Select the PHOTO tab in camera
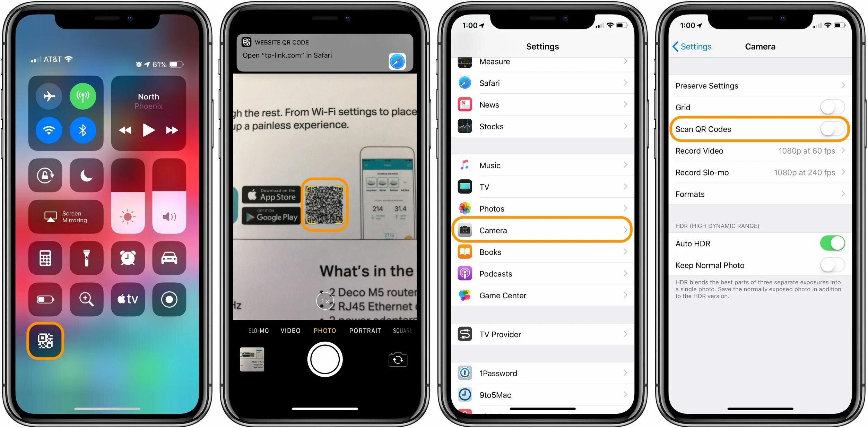Viewport: 868px width, 428px height. coord(326,331)
